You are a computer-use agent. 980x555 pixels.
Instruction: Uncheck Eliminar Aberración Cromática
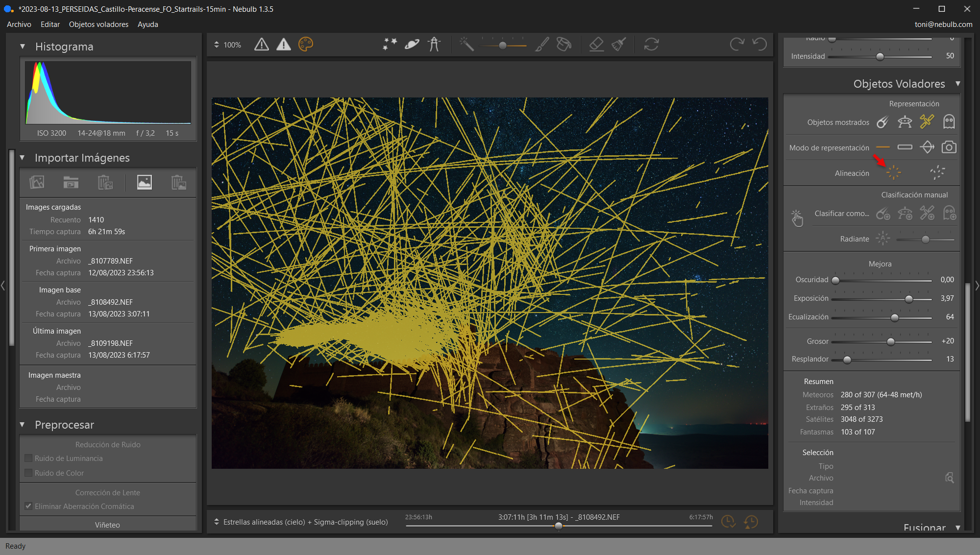point(28,506)
